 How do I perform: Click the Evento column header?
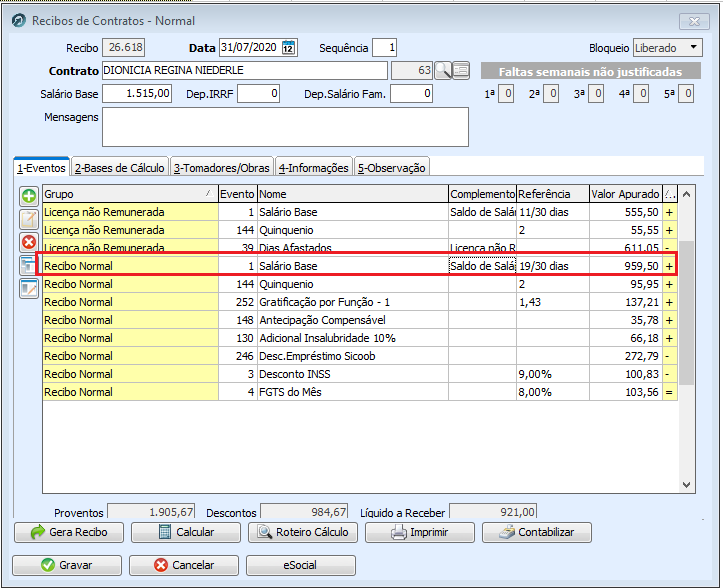click(237, 194)
